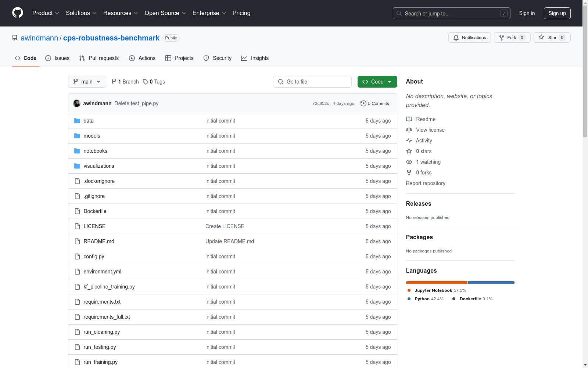Click the config.py file icon
Image resolution: width=588 pixels, height=368 pixels.
pyautogui.click(x=77, y=256)
